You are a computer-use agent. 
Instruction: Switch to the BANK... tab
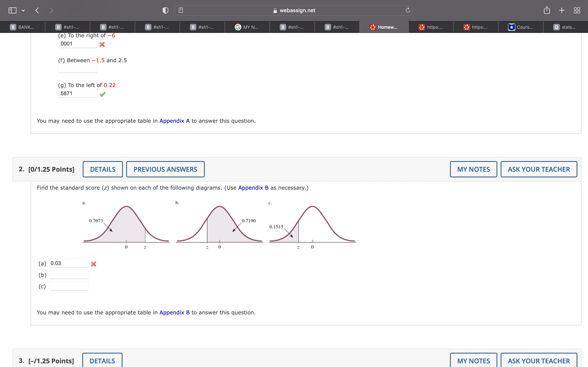22,27
